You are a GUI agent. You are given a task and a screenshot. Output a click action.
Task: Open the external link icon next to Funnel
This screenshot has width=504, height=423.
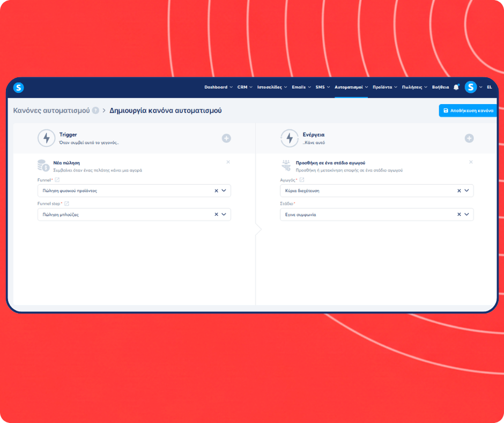pos(57,180)
